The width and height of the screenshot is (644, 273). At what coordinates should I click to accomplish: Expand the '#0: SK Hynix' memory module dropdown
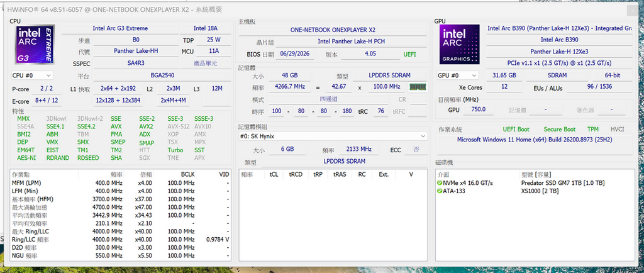click(333, 136)
